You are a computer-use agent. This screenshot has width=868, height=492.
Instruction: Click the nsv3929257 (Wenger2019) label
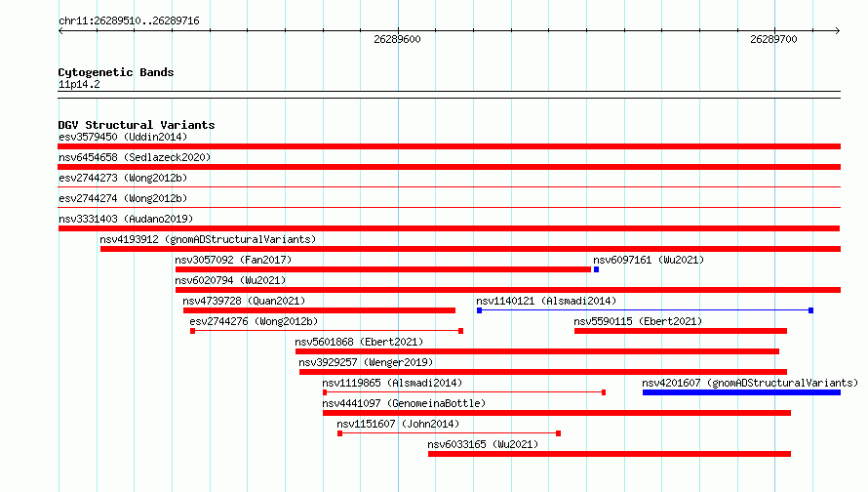(366, 362)
